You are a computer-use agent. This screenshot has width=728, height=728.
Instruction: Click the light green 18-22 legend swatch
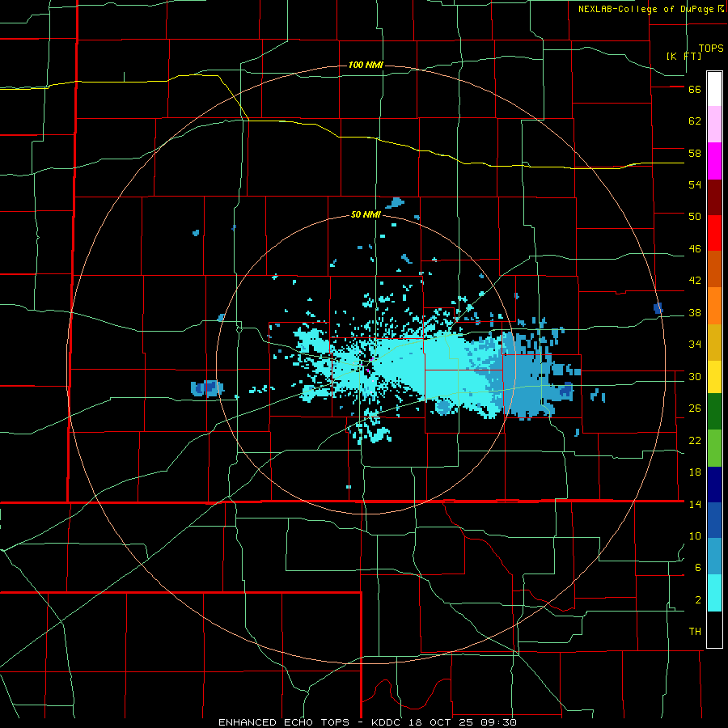(714, 448)
